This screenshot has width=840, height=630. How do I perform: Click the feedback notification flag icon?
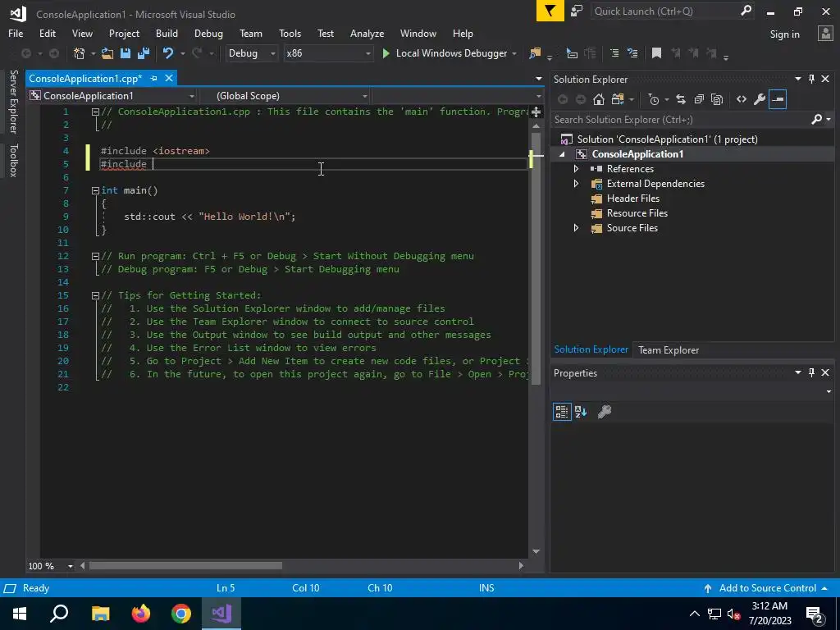(550, 11)
